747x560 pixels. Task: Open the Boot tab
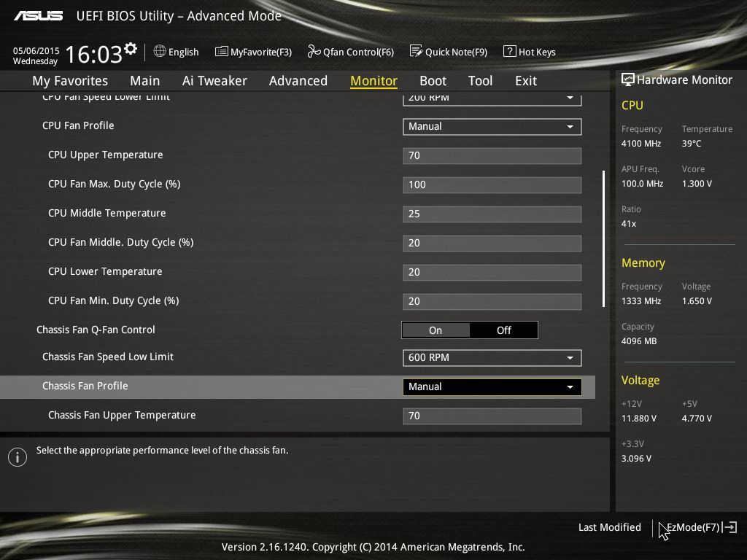pyautogui.click(x=433, y=81)
